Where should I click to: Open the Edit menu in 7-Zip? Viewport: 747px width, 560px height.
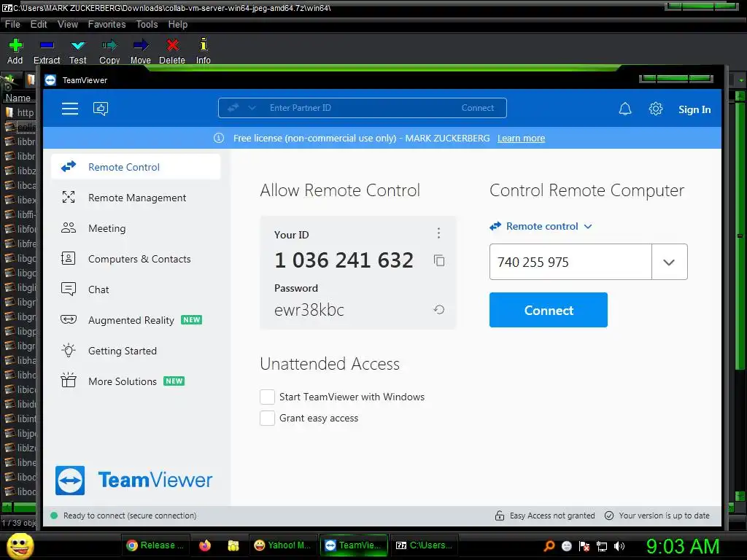(39, 24)
